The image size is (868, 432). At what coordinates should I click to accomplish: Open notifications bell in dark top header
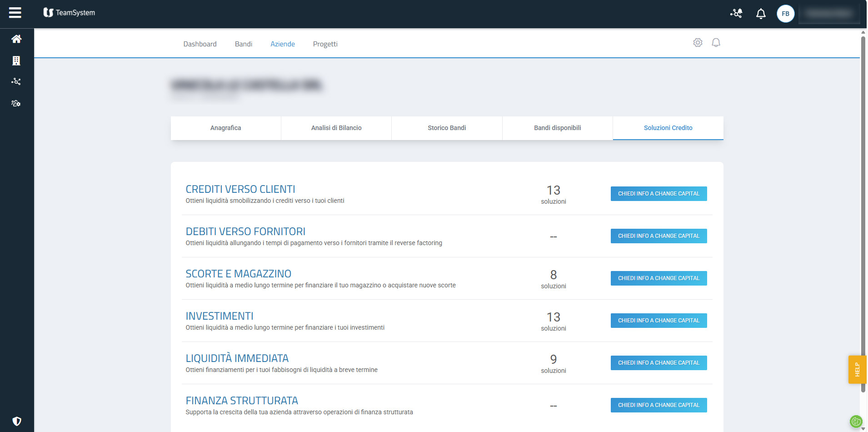(x=761, y=14)
